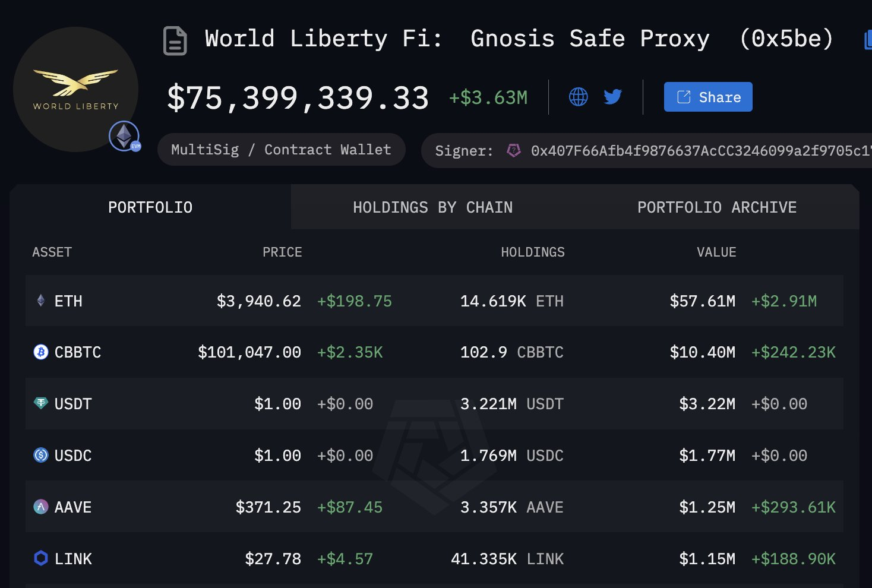Click the signer address avatar icon
Image resolution: width=872 pixels, height=588 pixels.
pyautogui.click(x=514, y=151)
